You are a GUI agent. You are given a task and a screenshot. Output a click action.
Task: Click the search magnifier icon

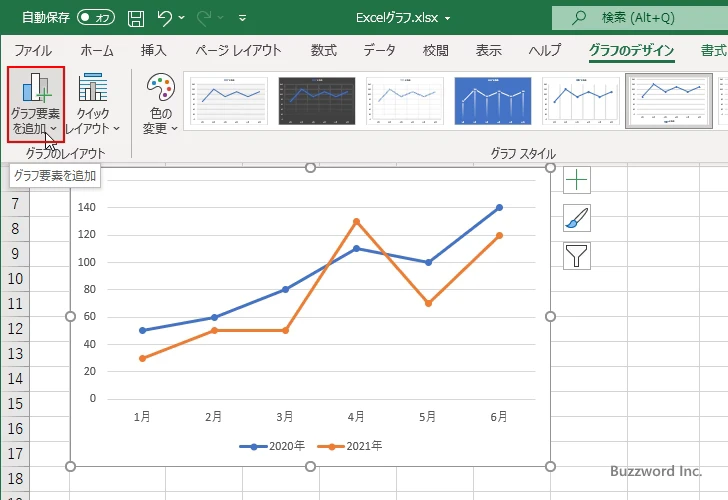tap(578, 18)
